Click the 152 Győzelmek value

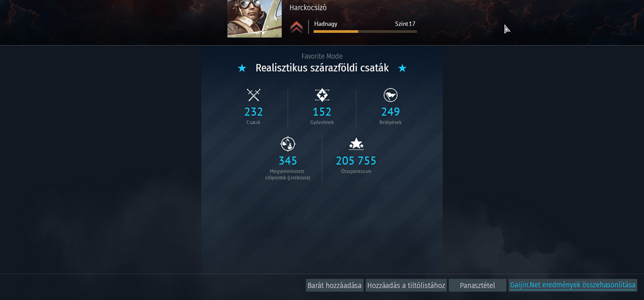tap(322, 111)
